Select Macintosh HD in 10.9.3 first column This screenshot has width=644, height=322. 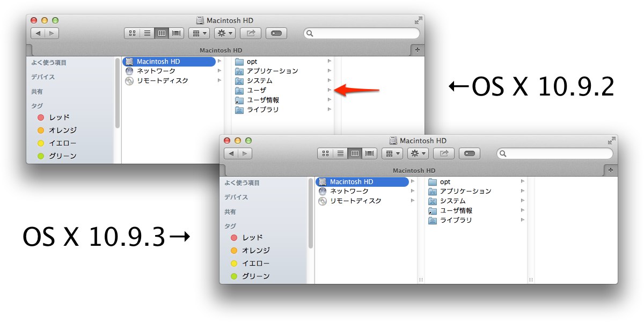tap(362, 182)
